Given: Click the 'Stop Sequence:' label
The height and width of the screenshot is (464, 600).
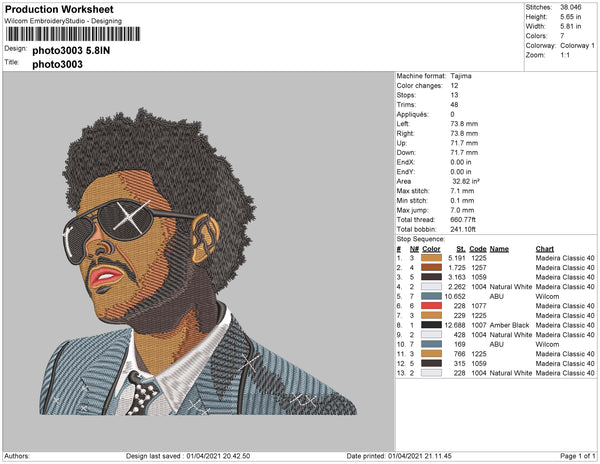Looking at the screenshot, I should click(x=421, y=239).
